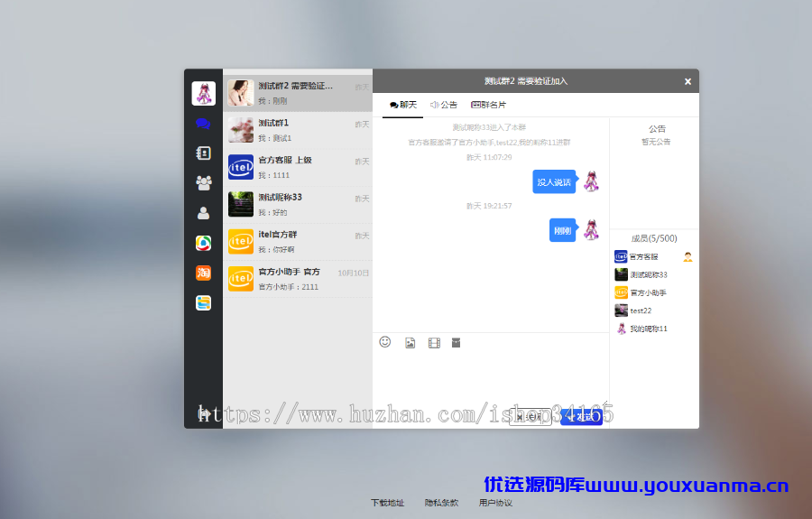
Task: Click 测试群1 flower avatar thumbnail
Action: click(241, 130)
